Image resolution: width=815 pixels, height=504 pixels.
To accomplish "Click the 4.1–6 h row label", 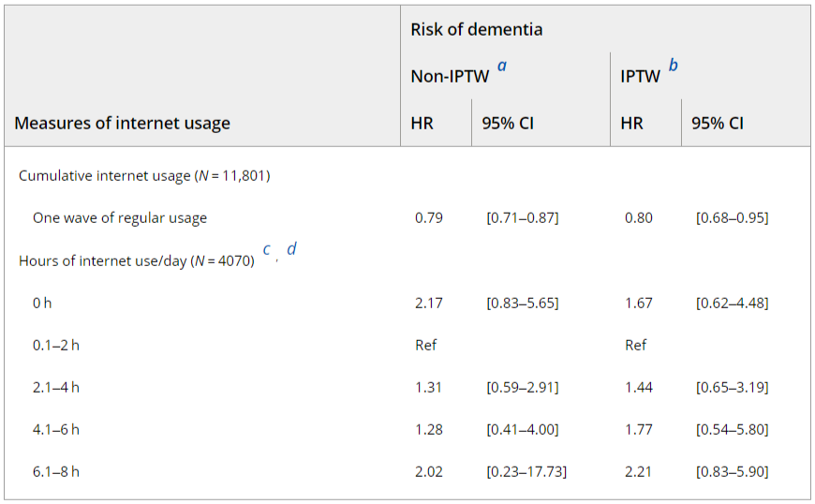I will pyautogui.click(x=56, y=429).
